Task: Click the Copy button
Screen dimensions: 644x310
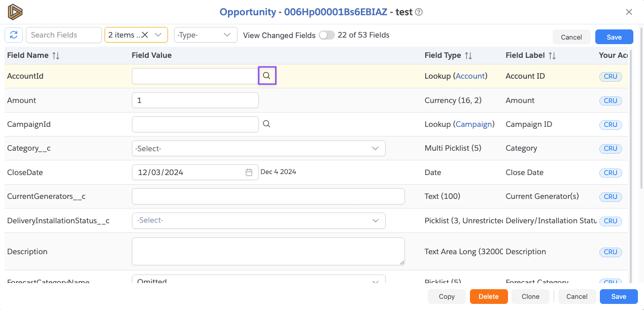Action: [x=447, y=297]
